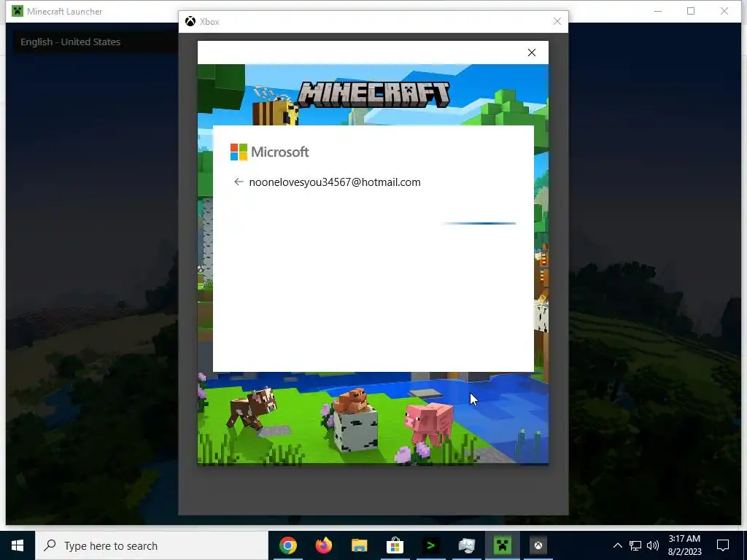
Task: Close the Minecraft sign-in dialog
Action: point(532,52)
